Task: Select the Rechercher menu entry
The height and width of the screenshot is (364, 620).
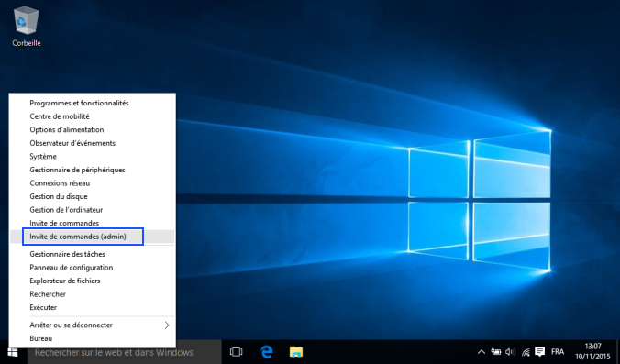Action: click(92, 294)
